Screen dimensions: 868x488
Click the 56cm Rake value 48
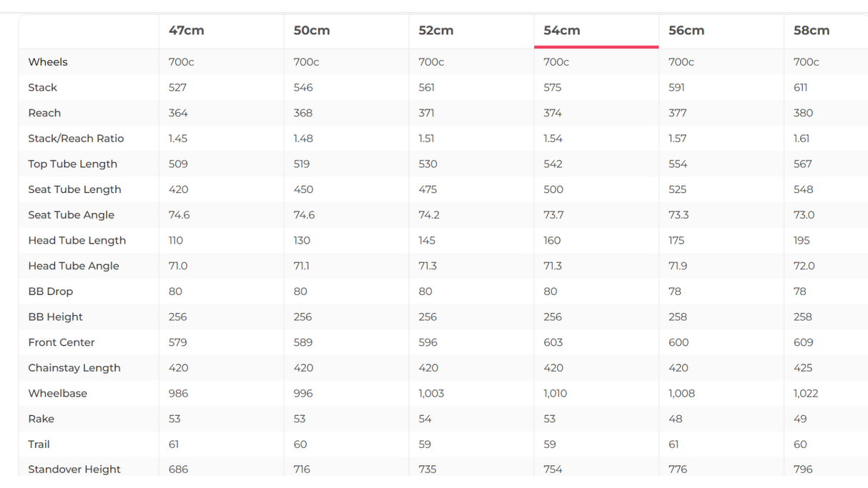(676, 419)
